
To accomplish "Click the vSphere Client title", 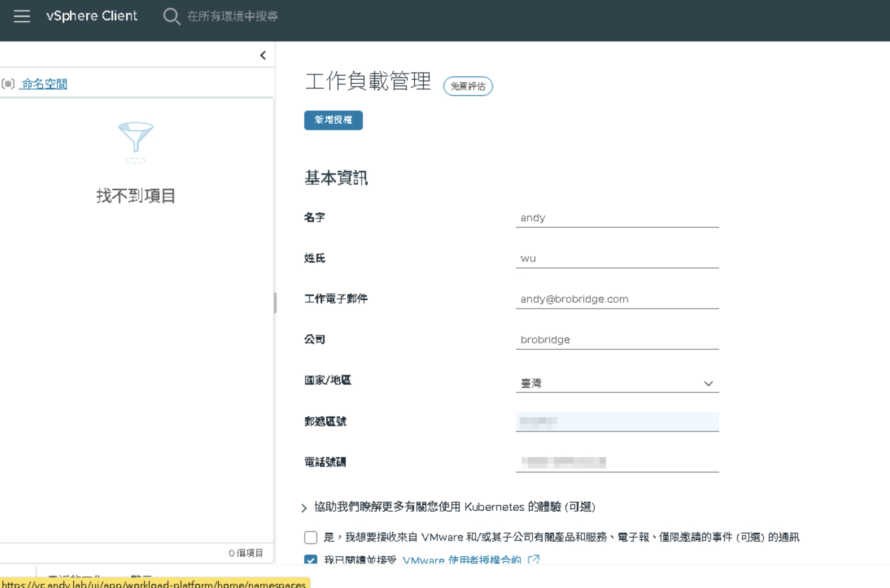I will tap(92, 16).
